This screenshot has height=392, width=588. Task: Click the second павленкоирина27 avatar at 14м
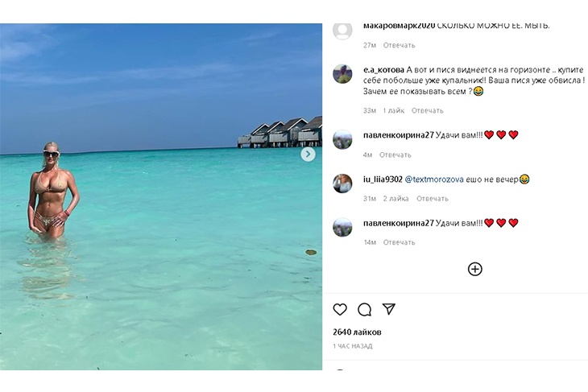click(342, 227)
